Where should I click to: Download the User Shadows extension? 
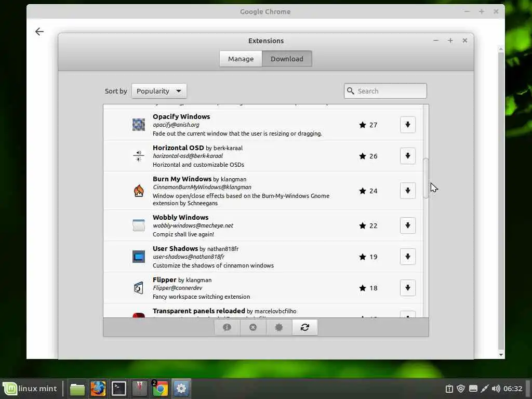[x=407, y=257]
